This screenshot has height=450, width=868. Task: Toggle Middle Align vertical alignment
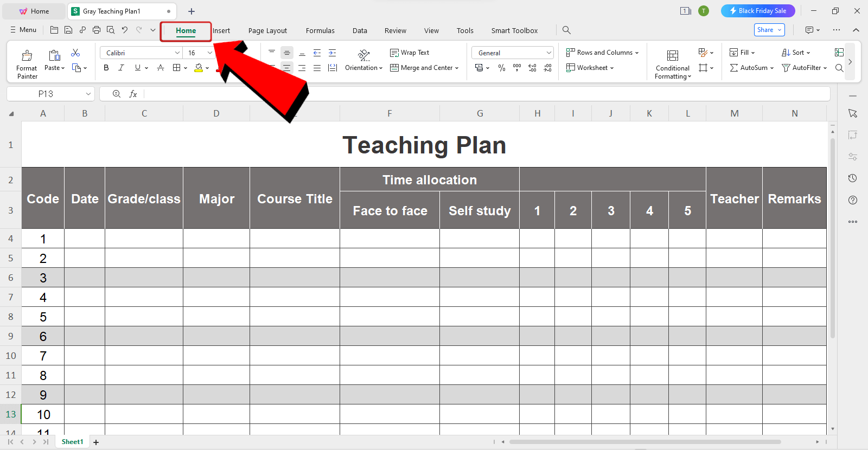click(287, 53)
